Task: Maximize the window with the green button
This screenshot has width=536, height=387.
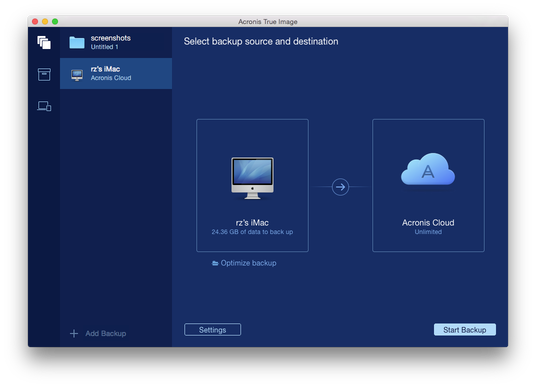Action: (x=55, y=22)
